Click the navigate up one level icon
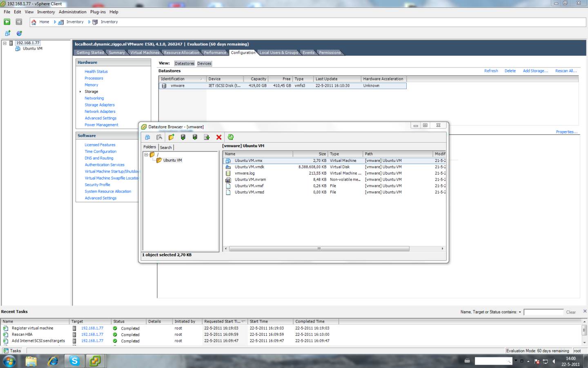588x368 pixels. tap(159, 137)
